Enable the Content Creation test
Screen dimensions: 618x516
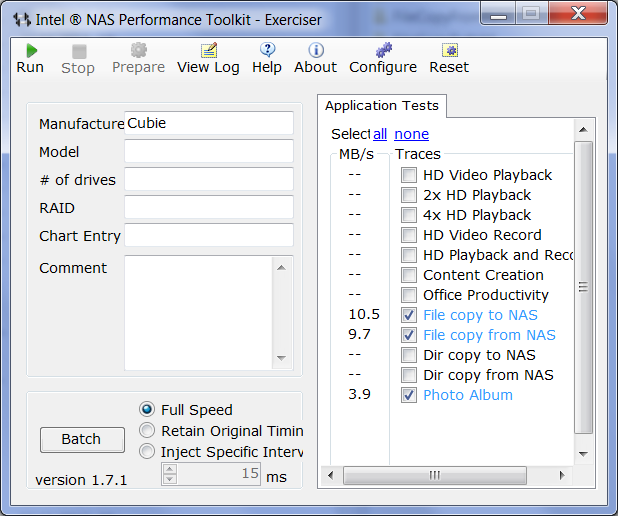409,275
